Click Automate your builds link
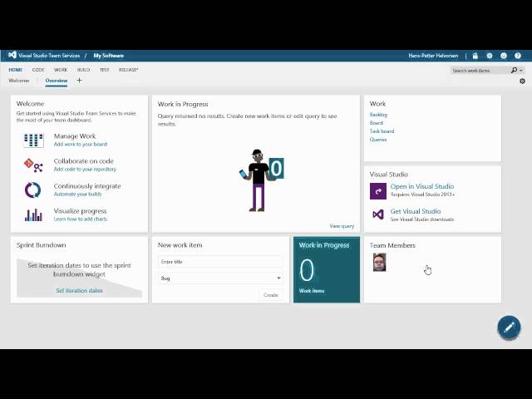Image resolution: width=532 pixels, height=399 pixels. point(77,194)
